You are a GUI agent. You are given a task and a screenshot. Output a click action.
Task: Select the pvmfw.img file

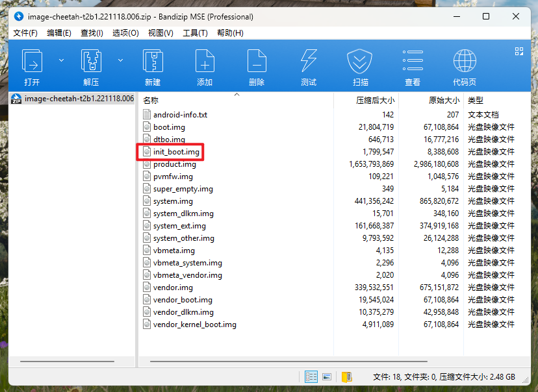coord(173,177)
